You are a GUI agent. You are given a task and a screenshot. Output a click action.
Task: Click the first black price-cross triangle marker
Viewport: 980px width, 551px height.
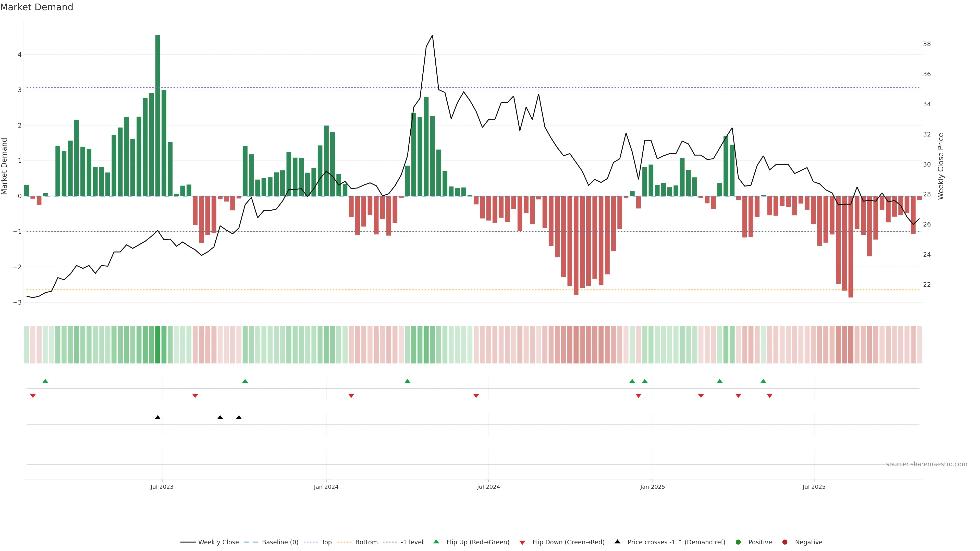point(157,418)
